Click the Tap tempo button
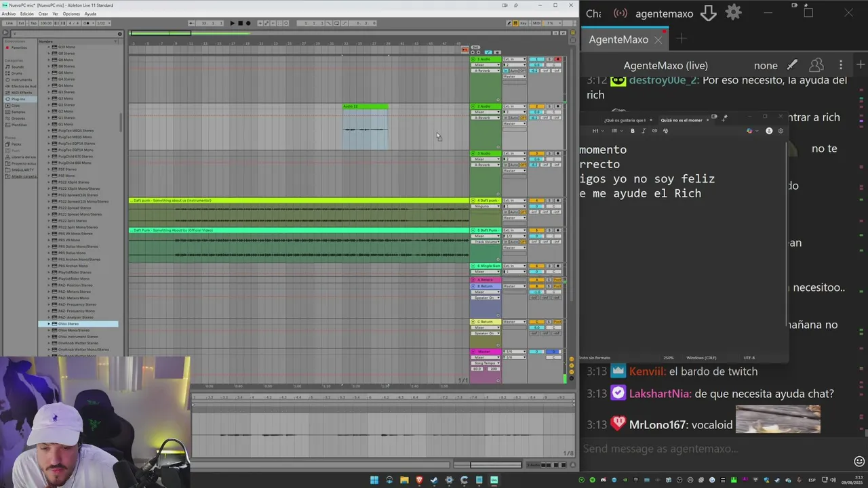Screen dimensions: 868x488 click(33, 23)
